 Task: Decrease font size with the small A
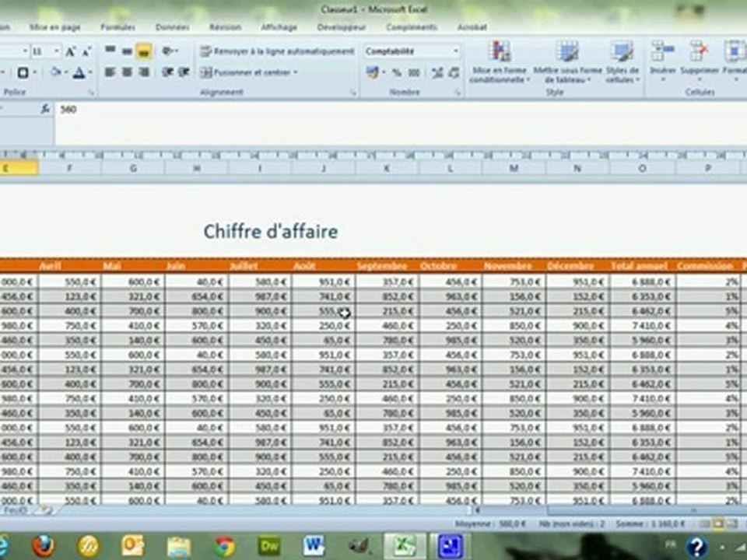point(86,51)
